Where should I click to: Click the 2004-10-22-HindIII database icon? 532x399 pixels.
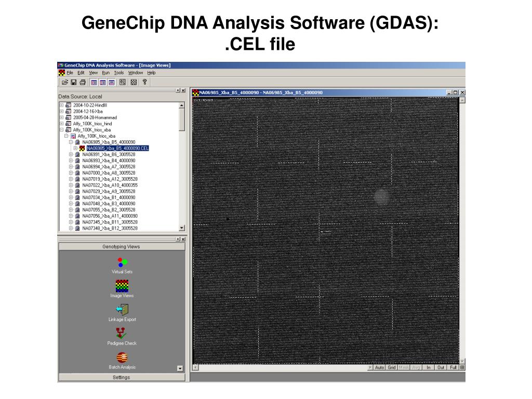(68, 105)
